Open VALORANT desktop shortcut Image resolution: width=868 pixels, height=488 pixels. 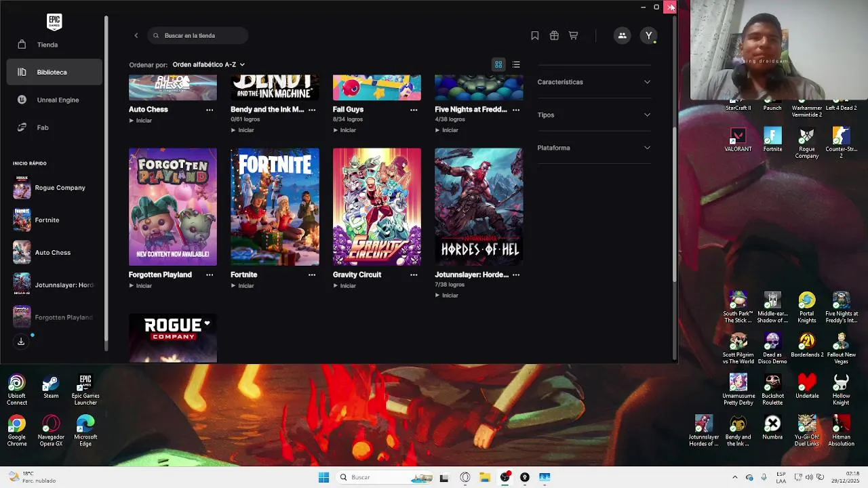point(738,140)
